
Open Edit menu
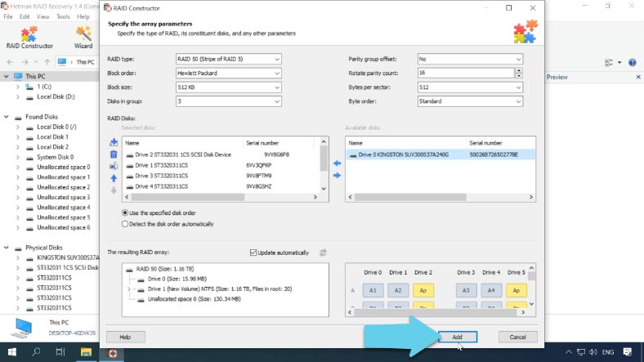pos(25,17)
